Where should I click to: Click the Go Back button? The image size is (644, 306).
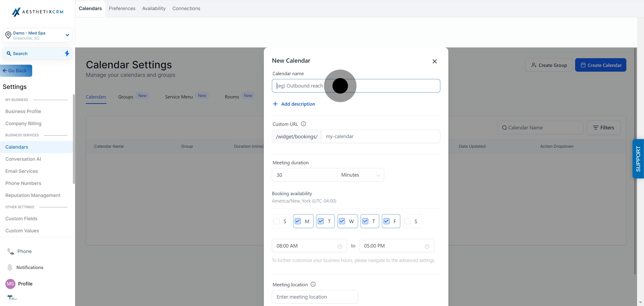tap(16, 71)
